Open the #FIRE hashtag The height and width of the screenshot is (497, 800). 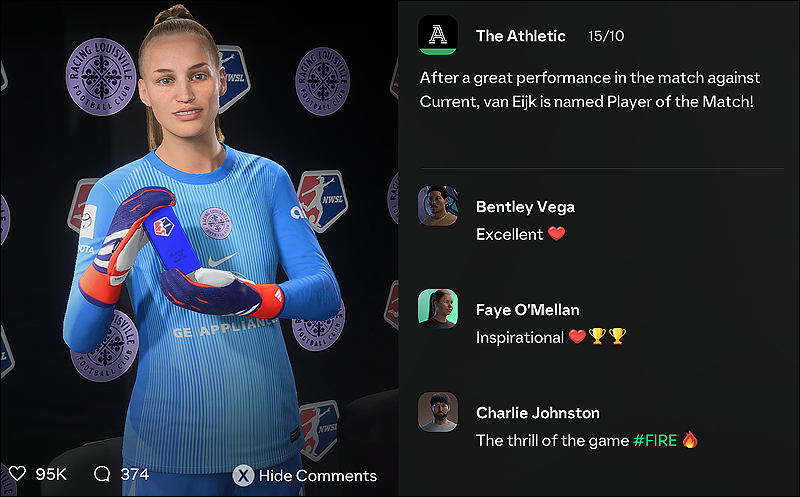coord(655,440)
